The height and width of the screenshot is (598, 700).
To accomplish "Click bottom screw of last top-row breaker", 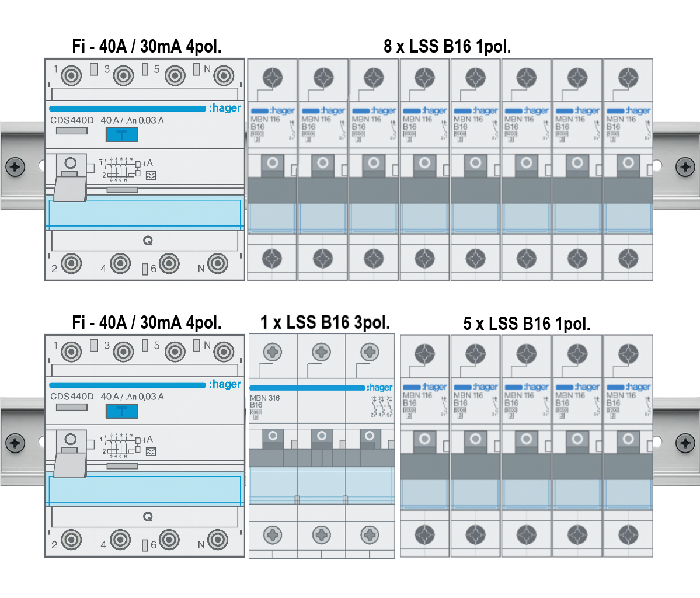I will (628, 258).
